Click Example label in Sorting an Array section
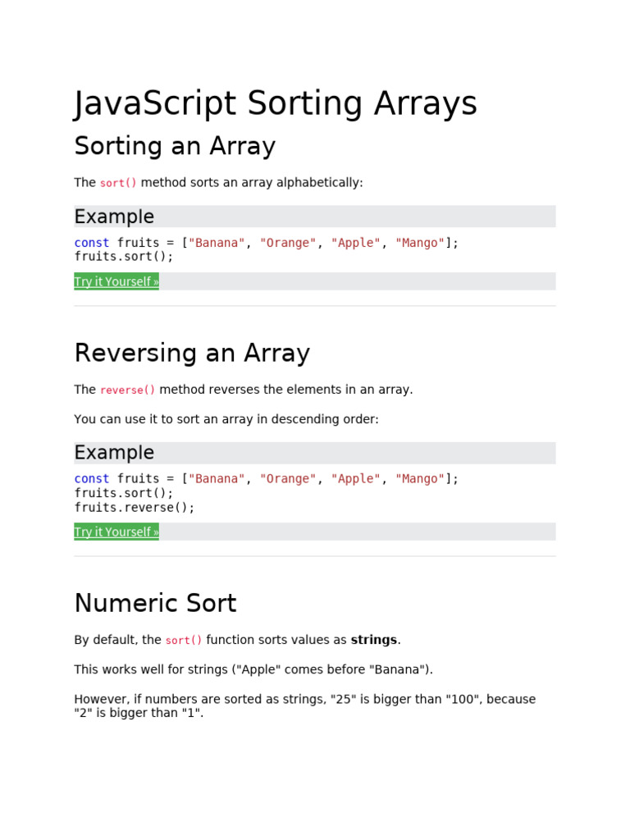This screenshot has height=840, width=630. pos(114,217)
